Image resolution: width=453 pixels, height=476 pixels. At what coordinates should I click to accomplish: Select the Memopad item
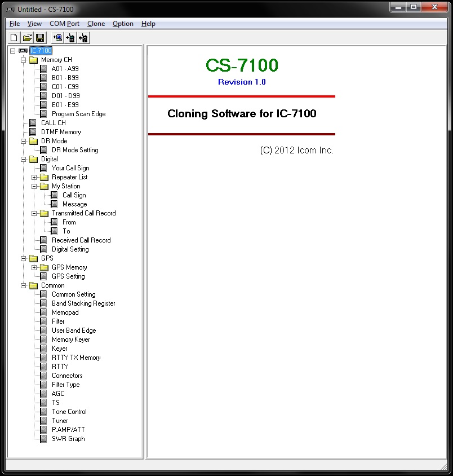65,312
